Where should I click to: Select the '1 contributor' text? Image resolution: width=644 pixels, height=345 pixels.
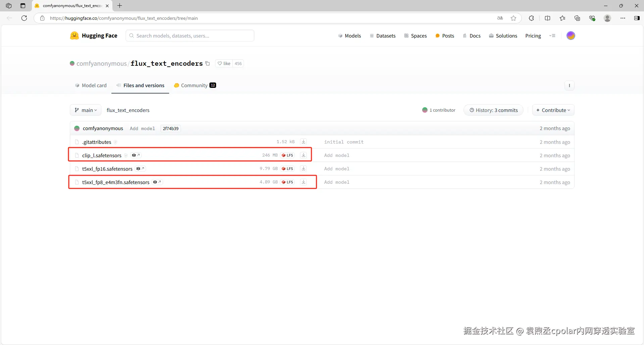[x=442, y=110]
